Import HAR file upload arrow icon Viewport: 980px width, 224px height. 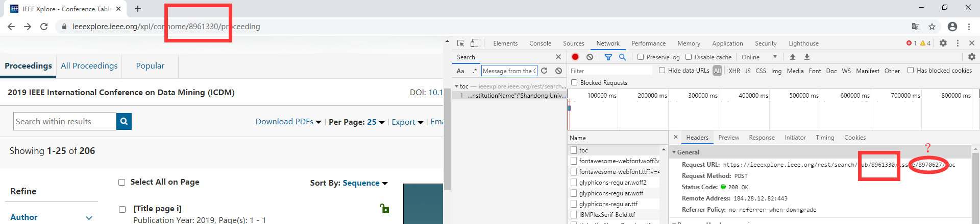point(793,57)
